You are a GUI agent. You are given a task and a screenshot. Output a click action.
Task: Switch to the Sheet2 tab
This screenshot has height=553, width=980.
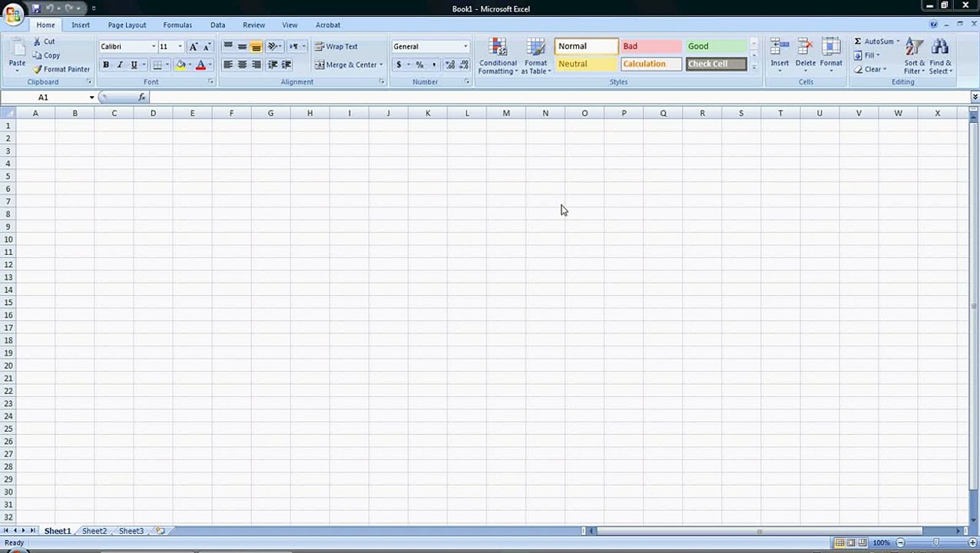[94, 531]
